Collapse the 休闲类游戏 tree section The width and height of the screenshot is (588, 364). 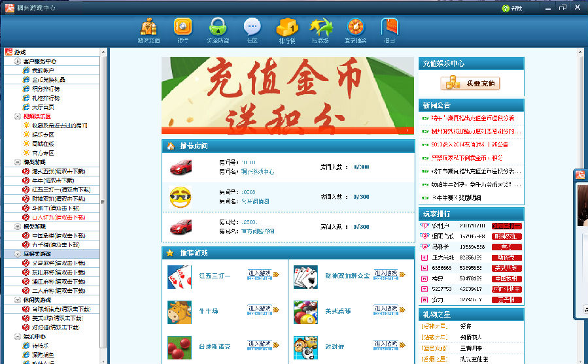click(x=18, y=300)
